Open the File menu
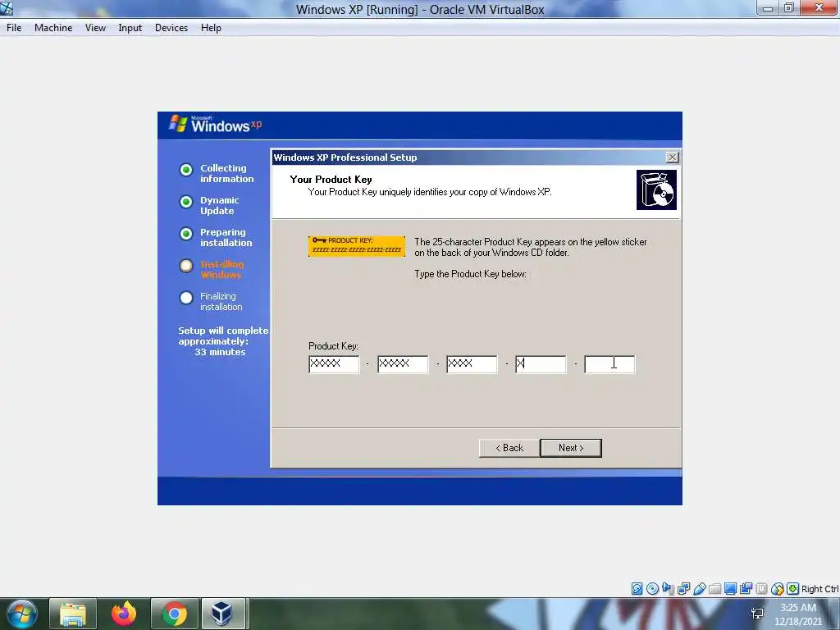The image size is (840, 630). pos(14,28)
